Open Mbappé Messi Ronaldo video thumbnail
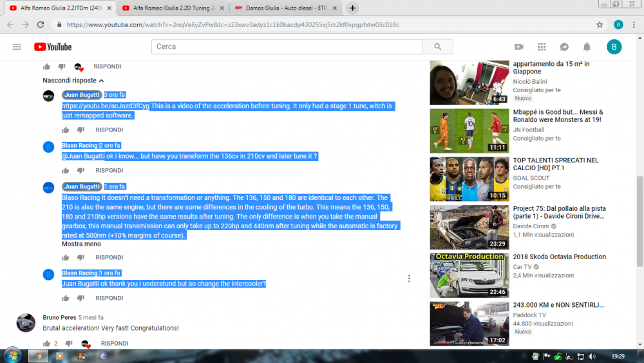 pos(469,131)
